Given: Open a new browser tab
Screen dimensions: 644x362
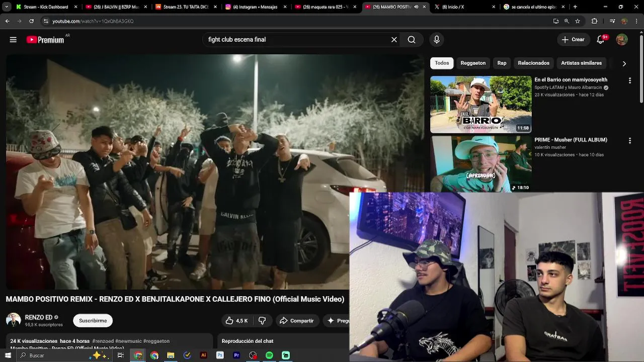Looking at the screenshot, I should [x=575, y=7].
